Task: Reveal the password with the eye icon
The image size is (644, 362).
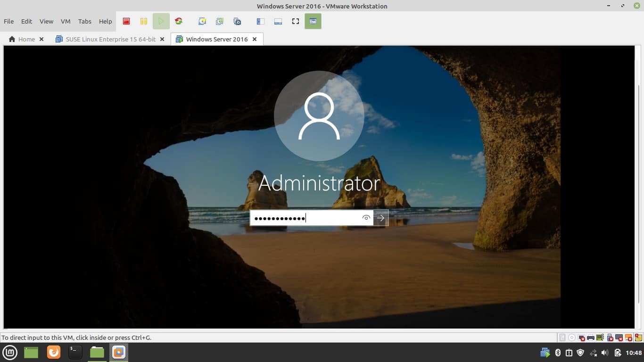Action: pyautogui.click(x=366, y=218)
